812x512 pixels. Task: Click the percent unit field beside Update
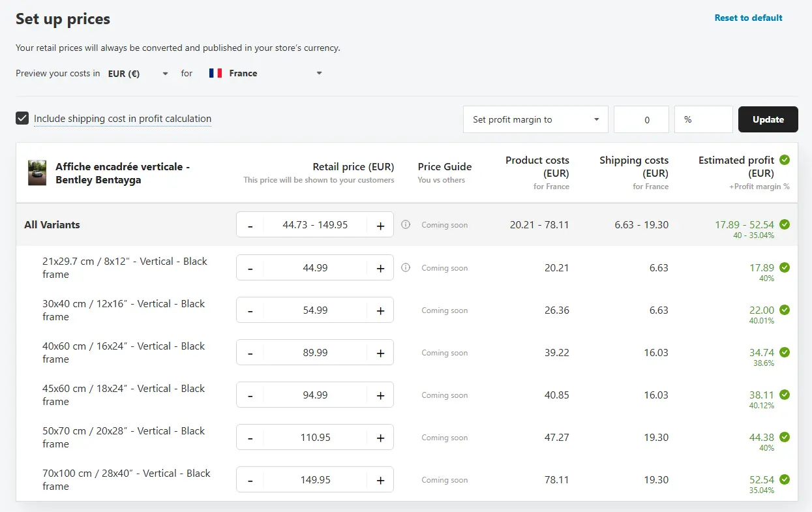(x=703, y=119)
